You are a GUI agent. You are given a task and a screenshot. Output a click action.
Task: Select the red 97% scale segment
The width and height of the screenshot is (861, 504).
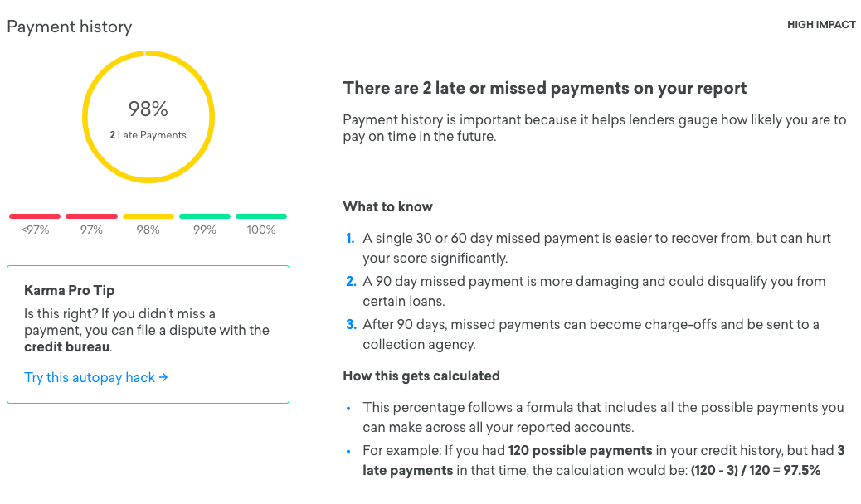click(x=91, y=216)
